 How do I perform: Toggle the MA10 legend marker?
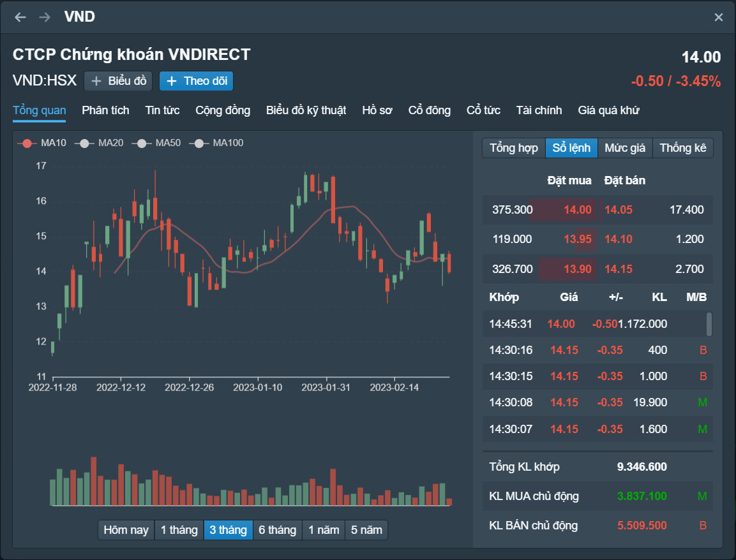(27, 143)
